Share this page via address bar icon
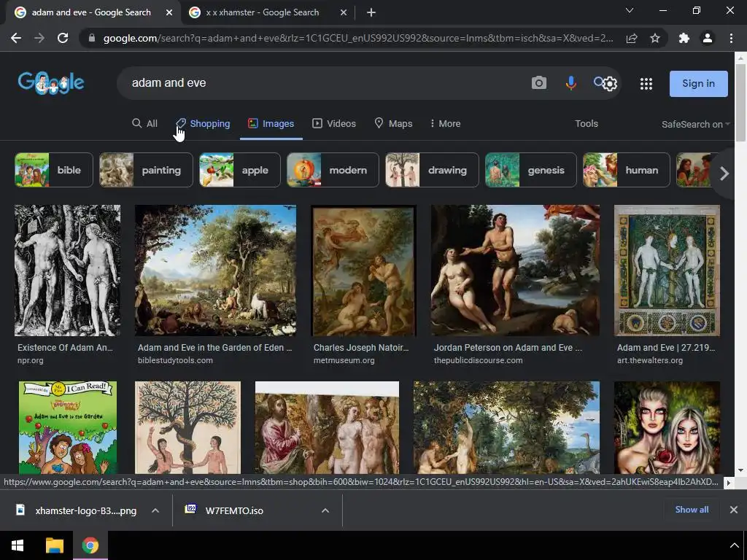Viewport: 747px width, 560px height. tap(632, 38)
